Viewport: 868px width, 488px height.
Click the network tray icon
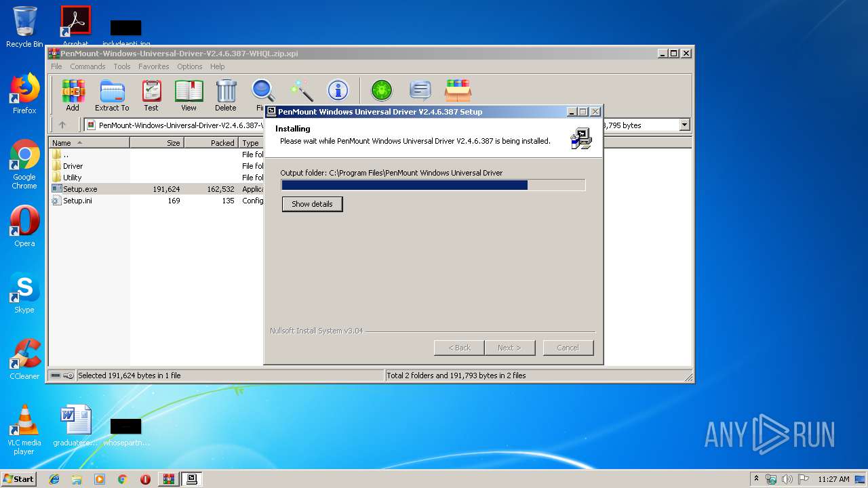click(x=771, y=479)
